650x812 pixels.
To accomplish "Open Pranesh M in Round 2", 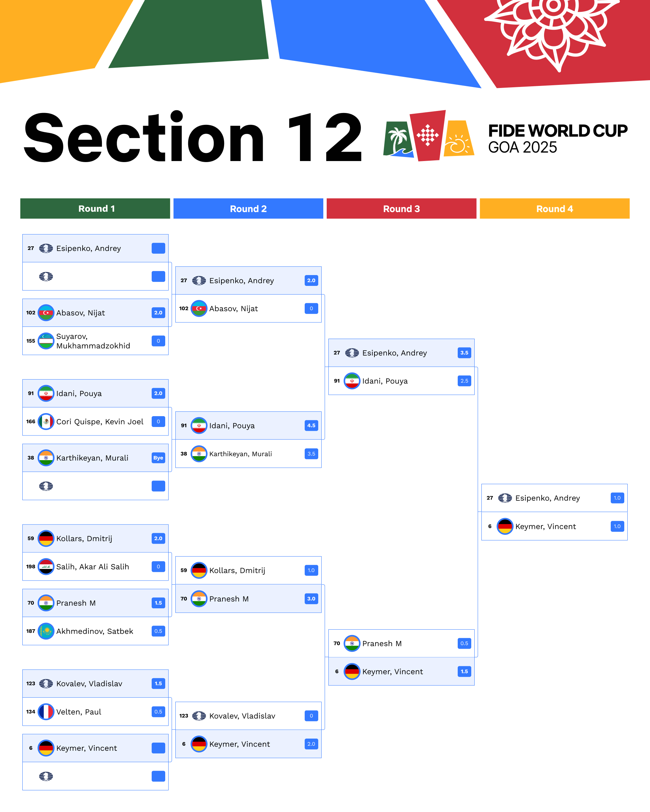I will (229, 599).
